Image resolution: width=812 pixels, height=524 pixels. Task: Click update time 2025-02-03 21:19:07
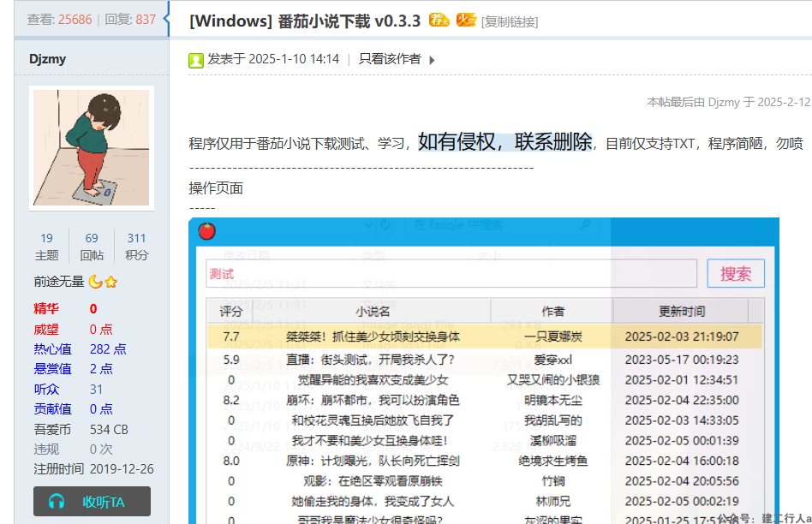tap(682, 336)
